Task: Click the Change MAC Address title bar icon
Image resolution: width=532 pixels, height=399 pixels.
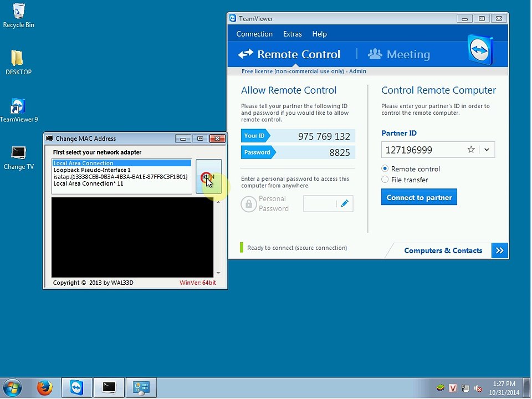Action: (x=49, y=138)
